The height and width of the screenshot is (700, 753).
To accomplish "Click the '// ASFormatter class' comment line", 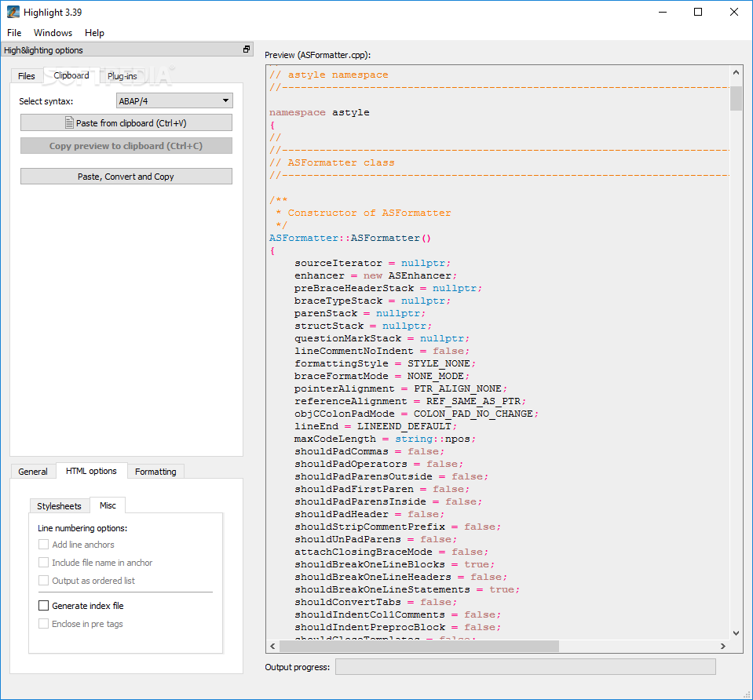I will click(x=331, y=162).
